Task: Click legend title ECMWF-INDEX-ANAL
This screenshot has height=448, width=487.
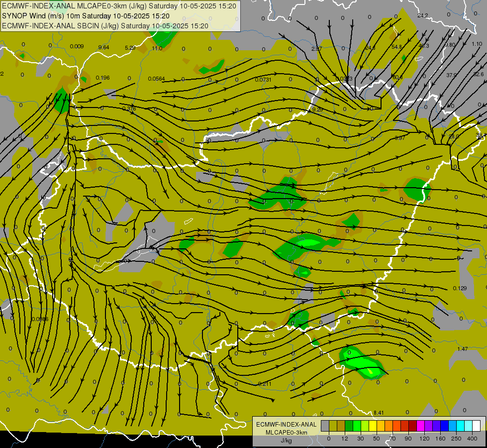Action: [x=287, y=425]
